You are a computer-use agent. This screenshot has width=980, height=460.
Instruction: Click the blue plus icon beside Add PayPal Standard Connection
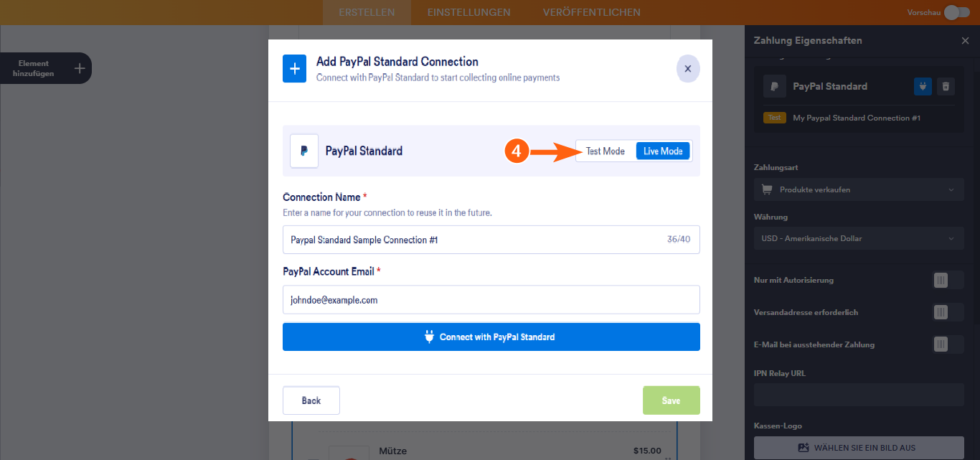[295, 68]
